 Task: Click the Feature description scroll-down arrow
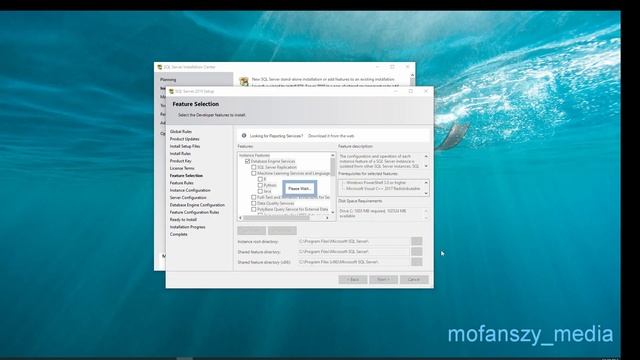tap(426, 166)
